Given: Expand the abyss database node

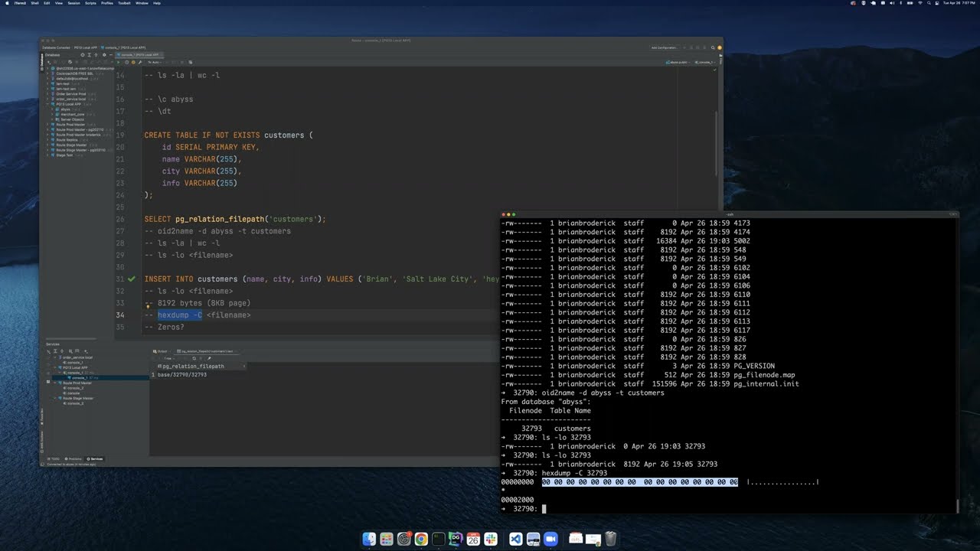Looking at the screenshot, I should coord(52,109).
